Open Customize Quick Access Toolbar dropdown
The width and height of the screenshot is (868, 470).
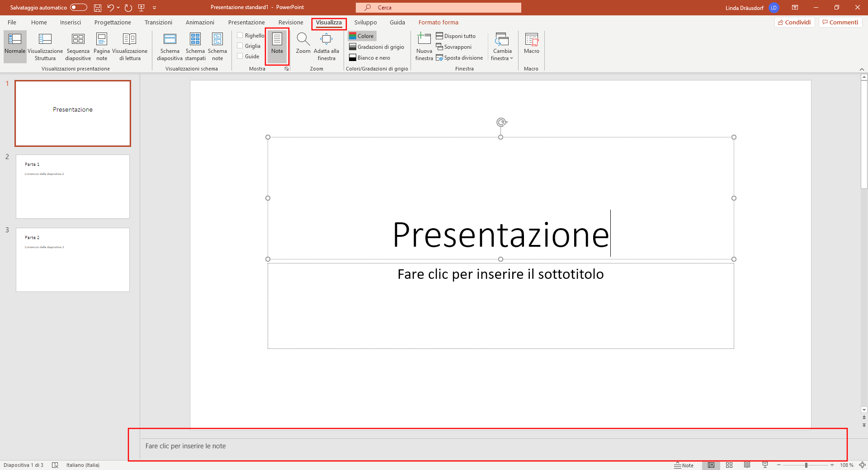(154, 8)
